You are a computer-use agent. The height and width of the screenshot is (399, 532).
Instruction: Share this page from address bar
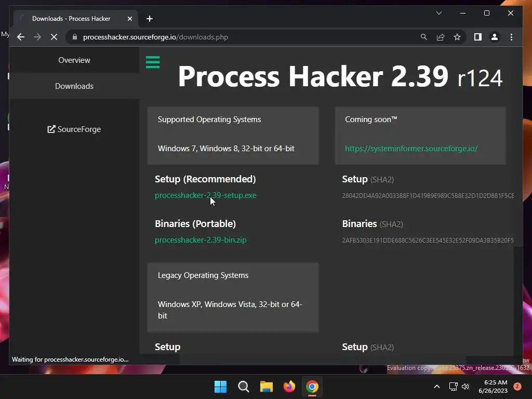point(441,37)
